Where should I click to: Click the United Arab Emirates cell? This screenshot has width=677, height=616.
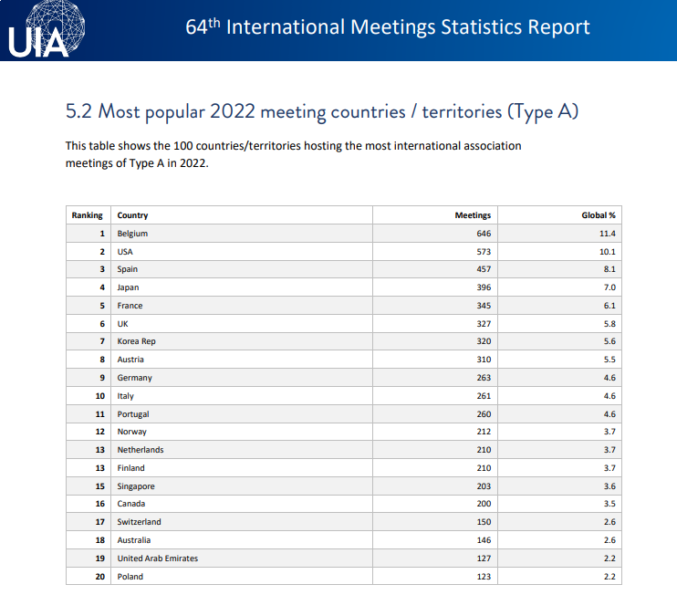pyautogui.click(x=157, y=558)
